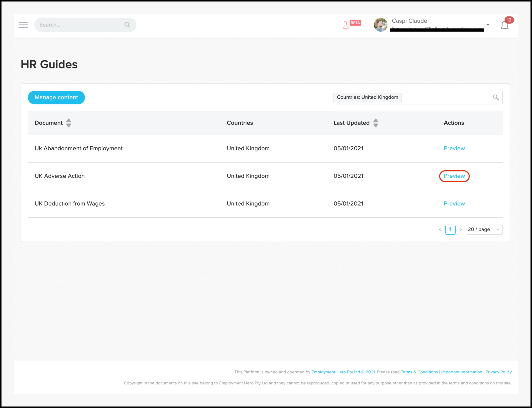Screen dimensions: 532x408
Task: Expand the Caspi Claude account dropdown
Action: click(488, 25)
